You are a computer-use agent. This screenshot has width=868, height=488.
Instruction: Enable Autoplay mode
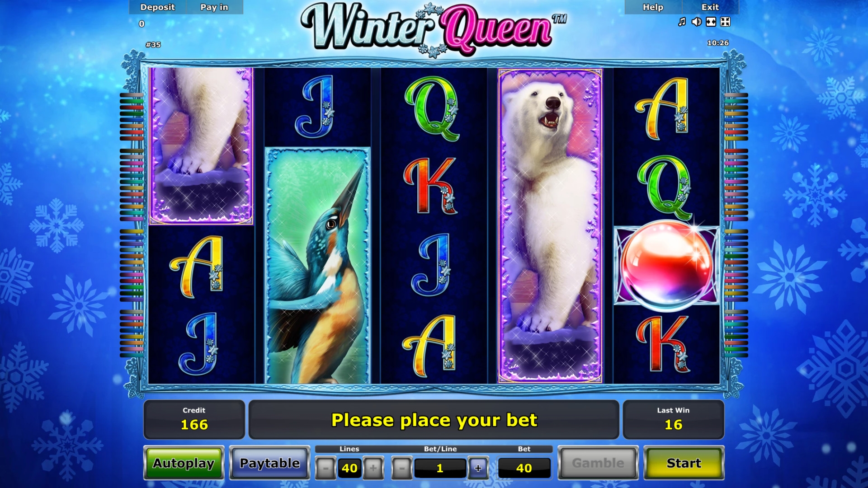184,463
